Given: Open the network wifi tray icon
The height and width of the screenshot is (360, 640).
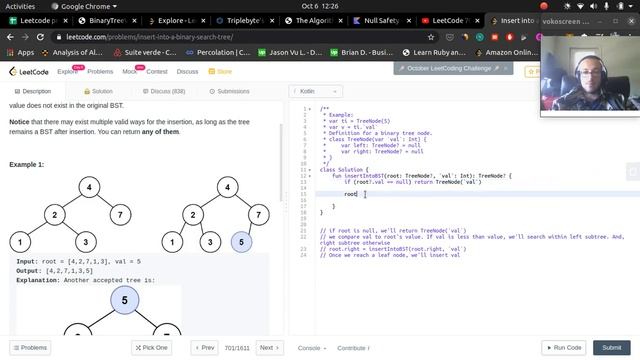Looking at the screenshot, I should pyautogui.click(x=580, y=6).
